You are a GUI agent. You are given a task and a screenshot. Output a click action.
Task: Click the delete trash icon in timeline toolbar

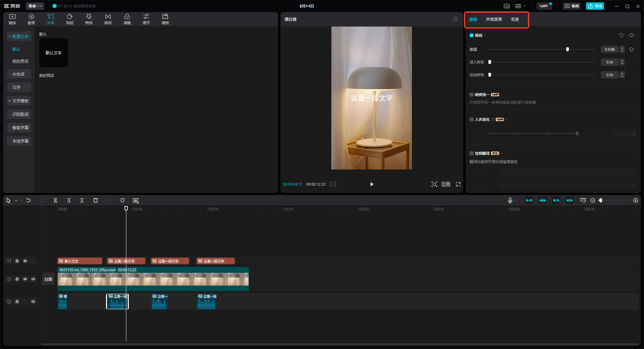click(96, 200)
